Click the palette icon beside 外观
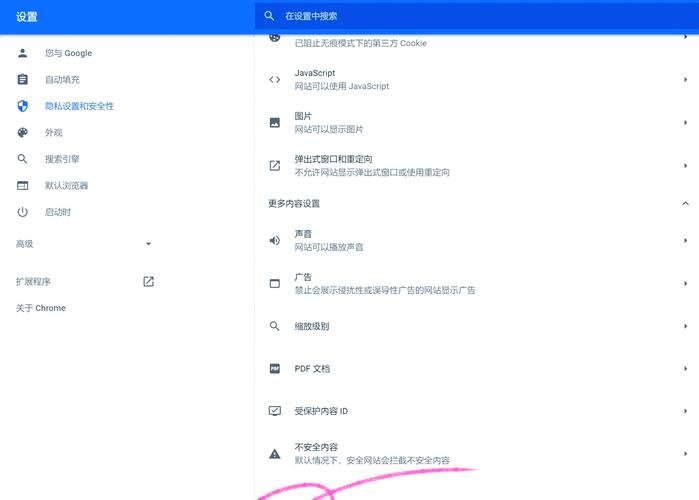The image size is (699, 500). click(x=22, y=132)
